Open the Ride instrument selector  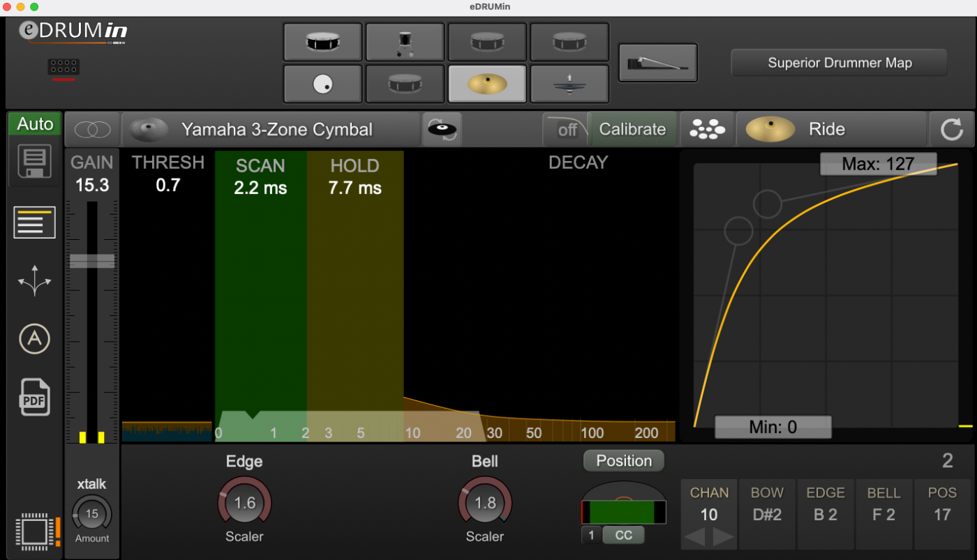(832, 129)
